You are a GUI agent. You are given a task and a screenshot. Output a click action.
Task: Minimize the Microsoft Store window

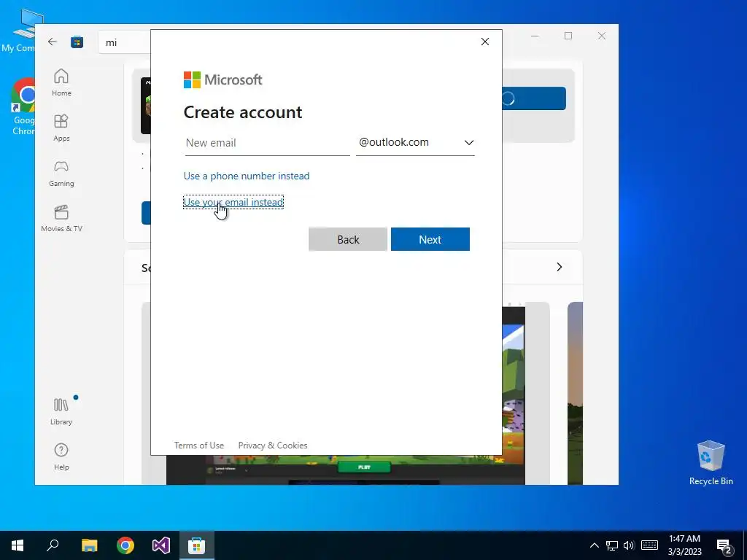point(535,36)
